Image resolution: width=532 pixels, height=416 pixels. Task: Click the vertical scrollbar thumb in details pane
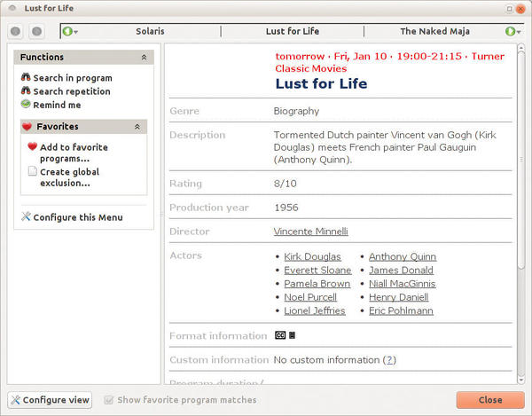tap(521, 160)
